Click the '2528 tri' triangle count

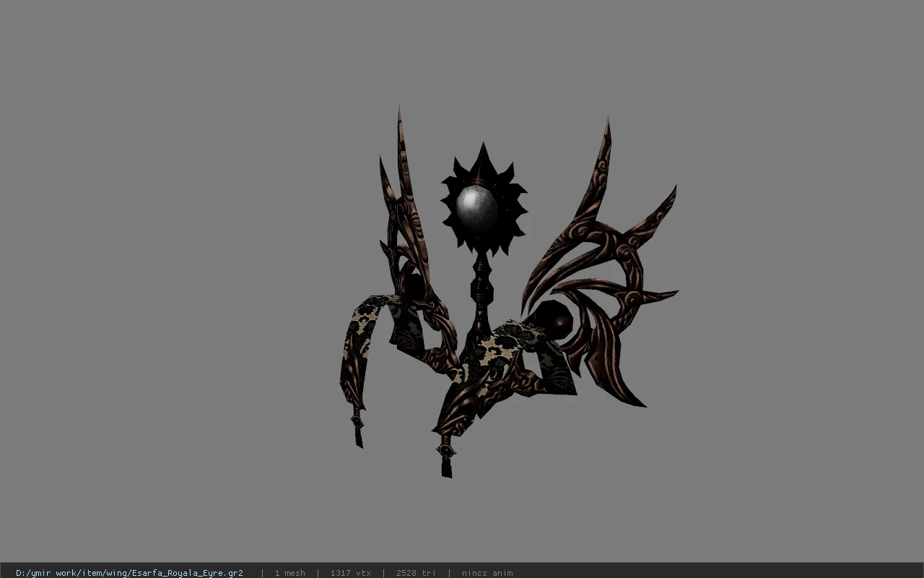[416, 573]
